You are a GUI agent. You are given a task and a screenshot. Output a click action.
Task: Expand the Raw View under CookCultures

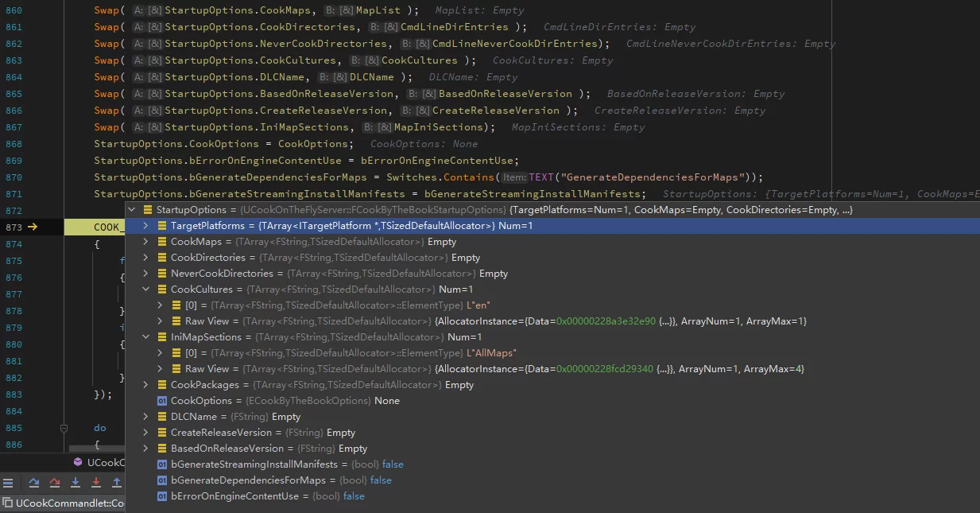(161, 321)
